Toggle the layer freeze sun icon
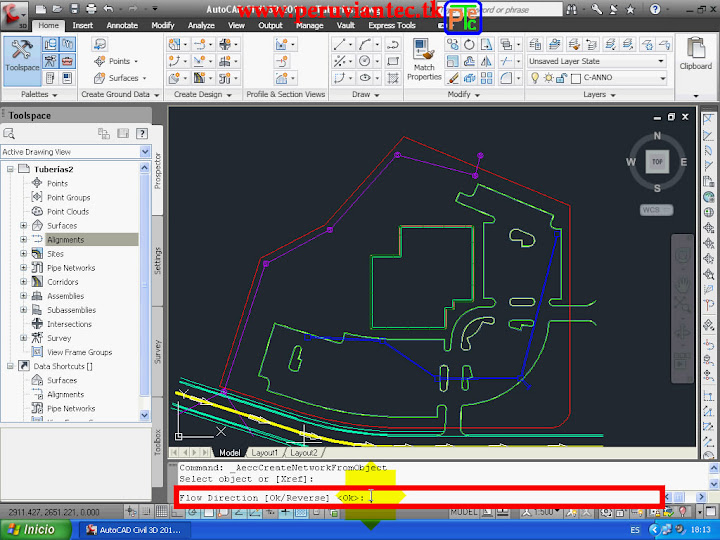The image size is (720, 540). click(548, 78)
